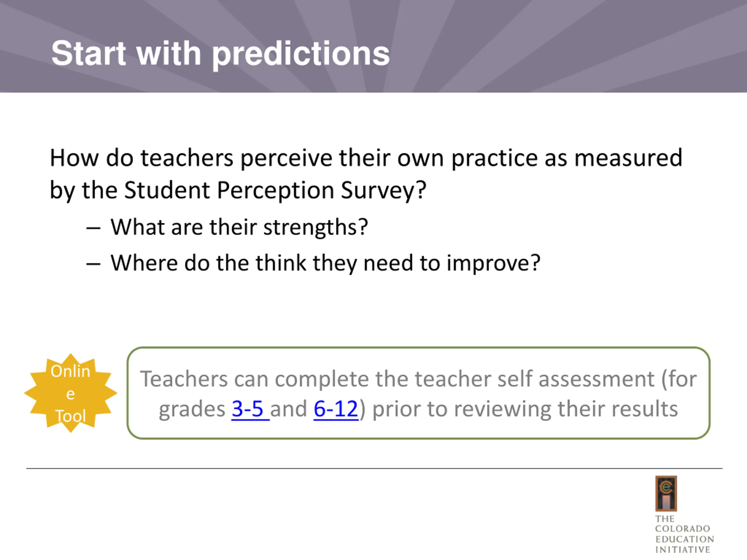Click the Colorado Education Initiative logo icon
Image resolution: width=747 pixels, height=560 pixels.
coord(666,494)
